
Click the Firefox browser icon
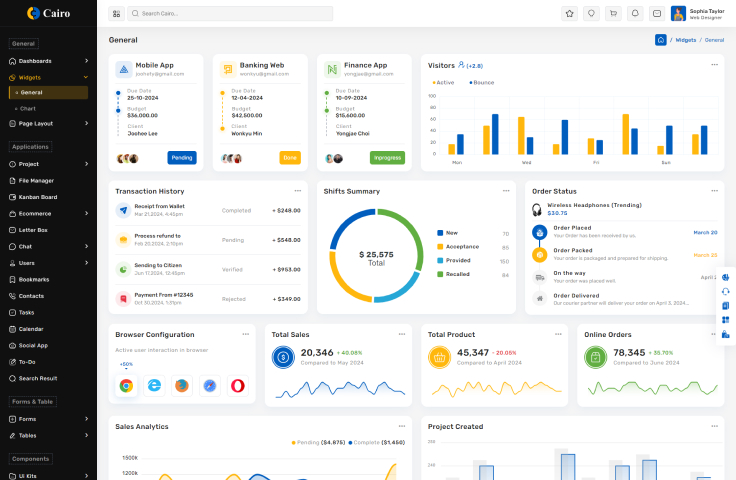point(182,385)
